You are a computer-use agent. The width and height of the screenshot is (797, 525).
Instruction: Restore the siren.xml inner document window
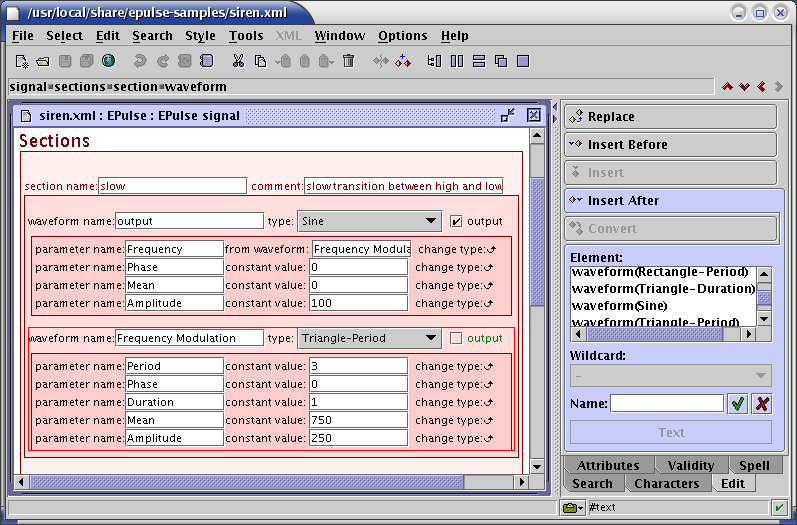click(x=507, y=115)
